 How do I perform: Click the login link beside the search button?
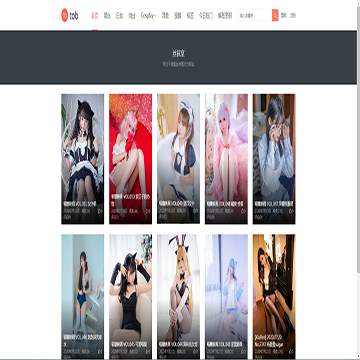pos(284,15)
